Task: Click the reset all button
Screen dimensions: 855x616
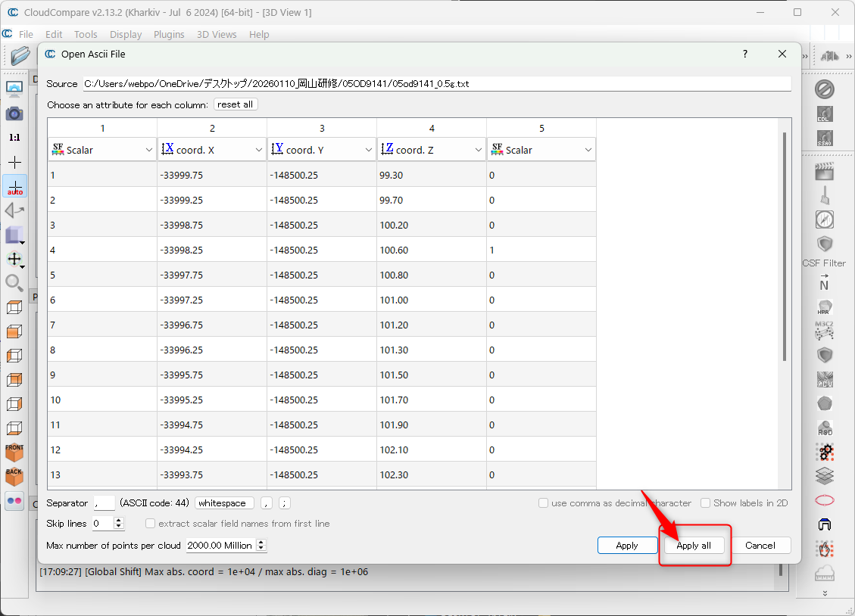Action: coord(236,104)
